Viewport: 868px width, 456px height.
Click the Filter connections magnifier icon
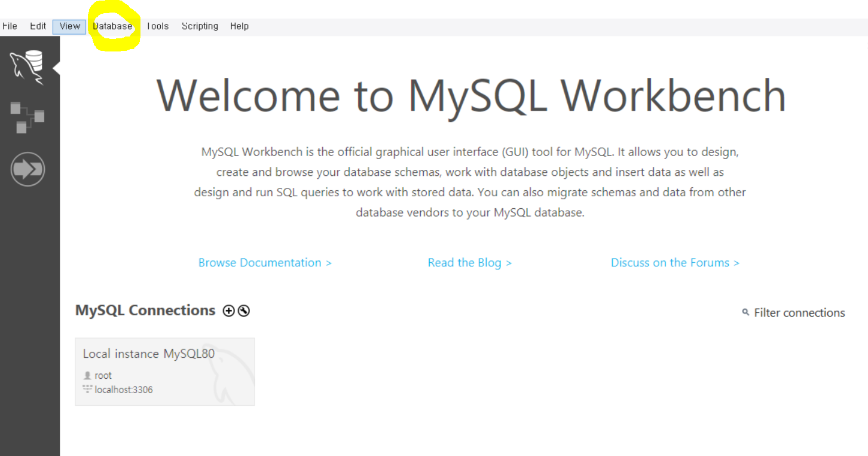[745, 312]
